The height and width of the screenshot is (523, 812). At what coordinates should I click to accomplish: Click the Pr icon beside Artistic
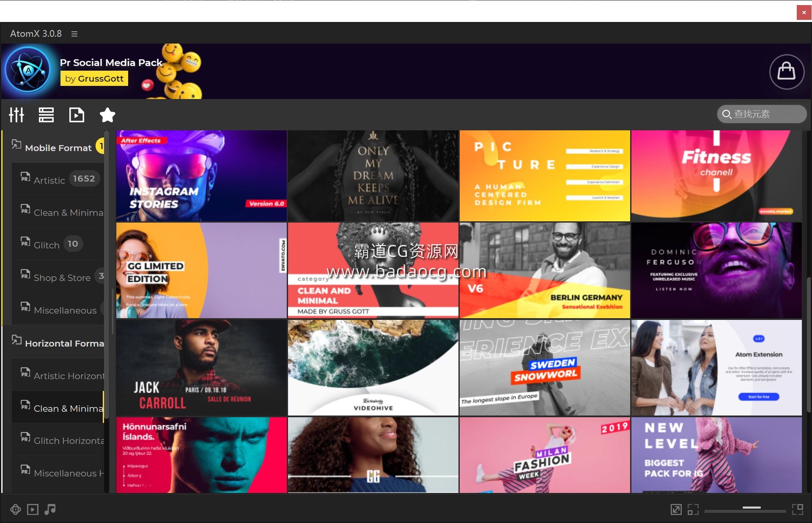[25, 176]
